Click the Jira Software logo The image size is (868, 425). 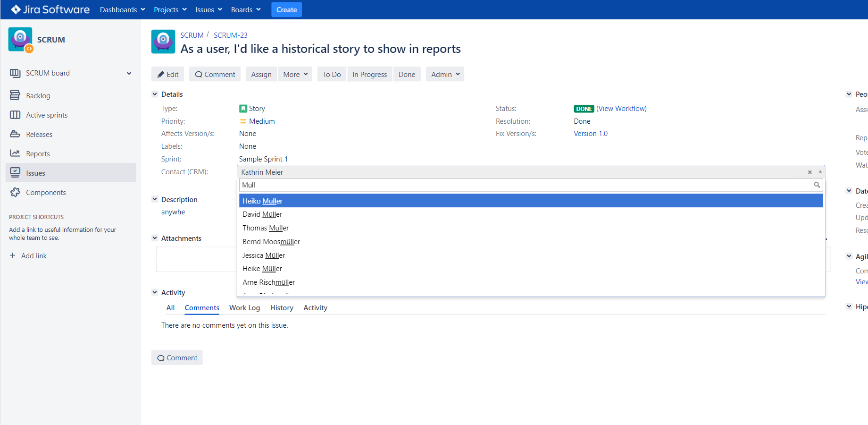(x=50, y=9)
